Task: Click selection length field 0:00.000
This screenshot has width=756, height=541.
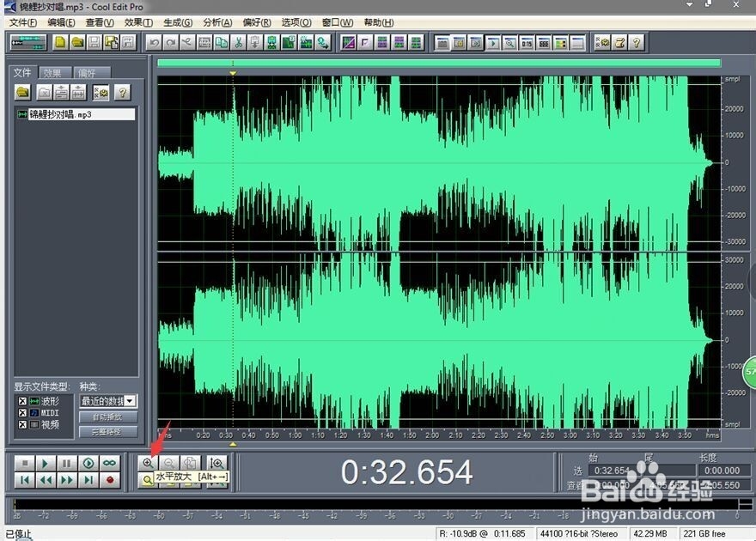Action: click(722, 471)
